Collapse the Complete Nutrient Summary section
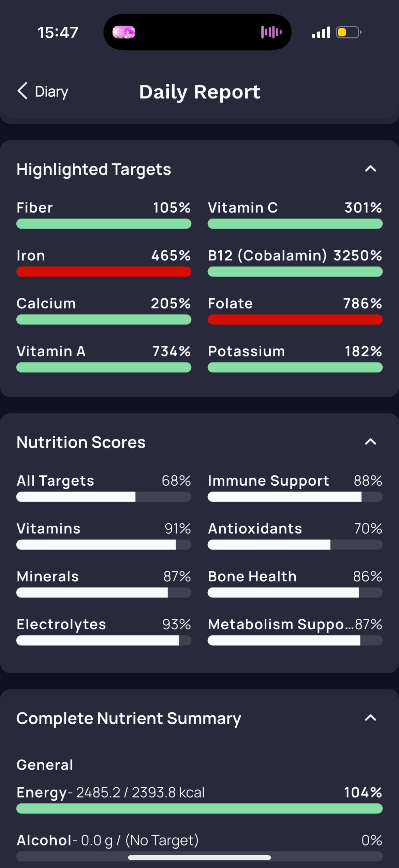Screen dimensions: 399x868 pyautogui.click(x=370, y=718)
